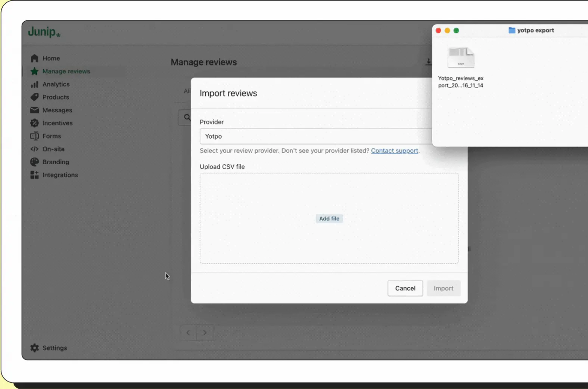Click the Manage reviews star icon
588x389 pixels.
(x=34, y=71)
